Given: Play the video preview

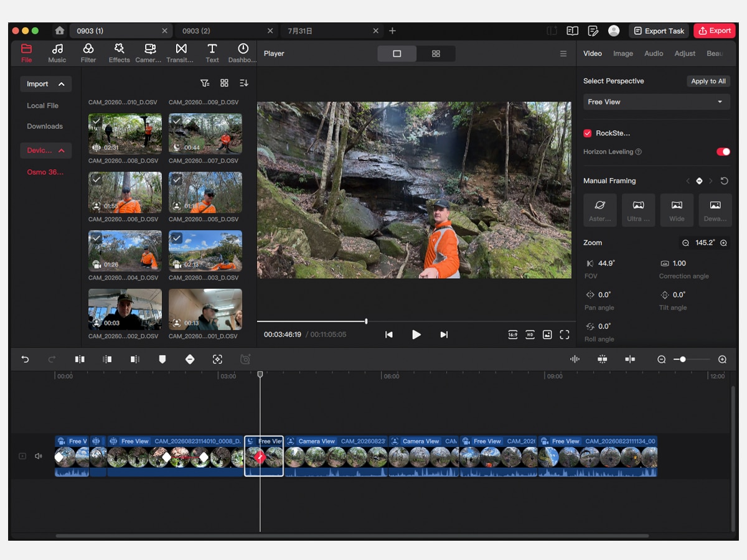Looking at the screenshot, I should 416,335.
